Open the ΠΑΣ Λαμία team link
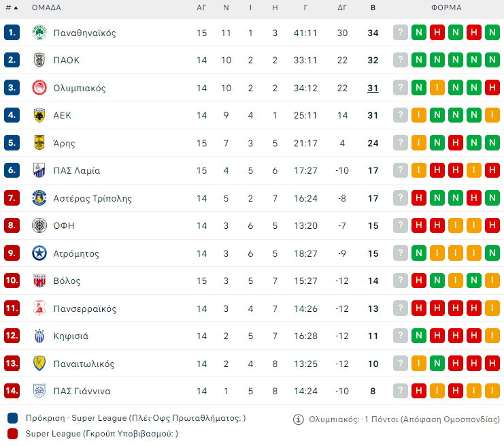This screenshot has height=446, width=504. coord(76,171)
